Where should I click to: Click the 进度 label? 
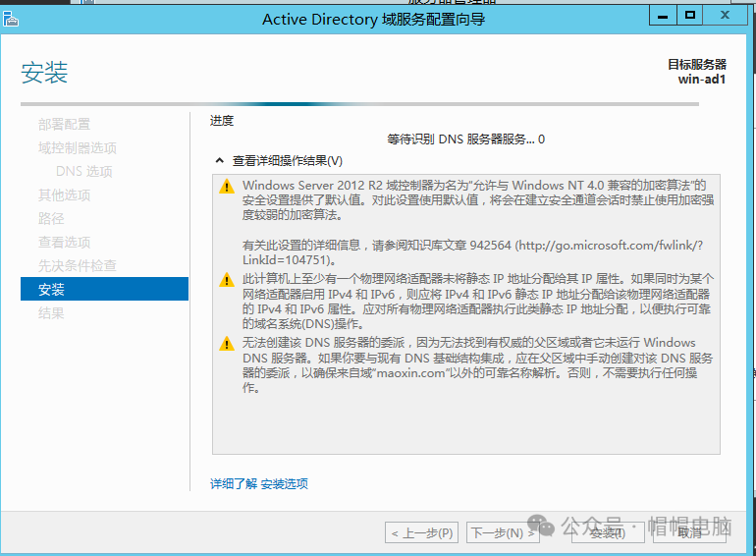222,121
